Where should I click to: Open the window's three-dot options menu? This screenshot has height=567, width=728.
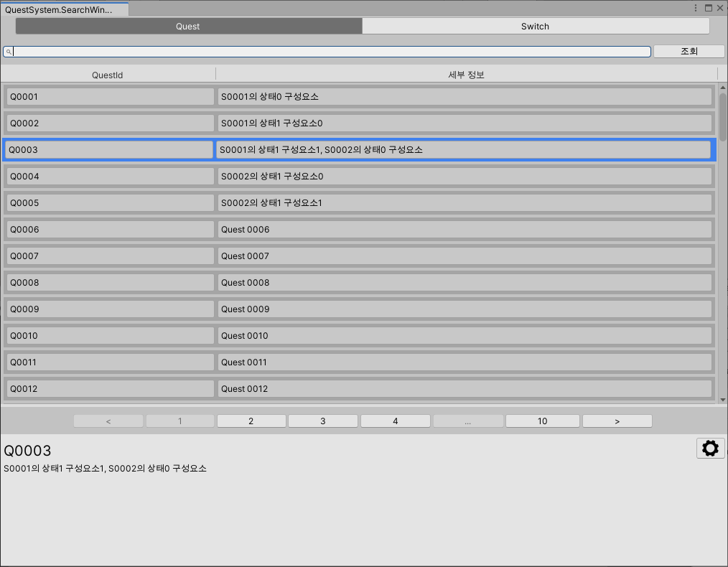tap(696, 8)
